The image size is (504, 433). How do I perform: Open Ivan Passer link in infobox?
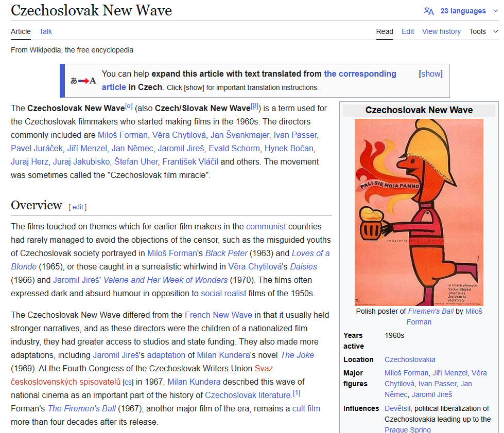pos(438,384)
